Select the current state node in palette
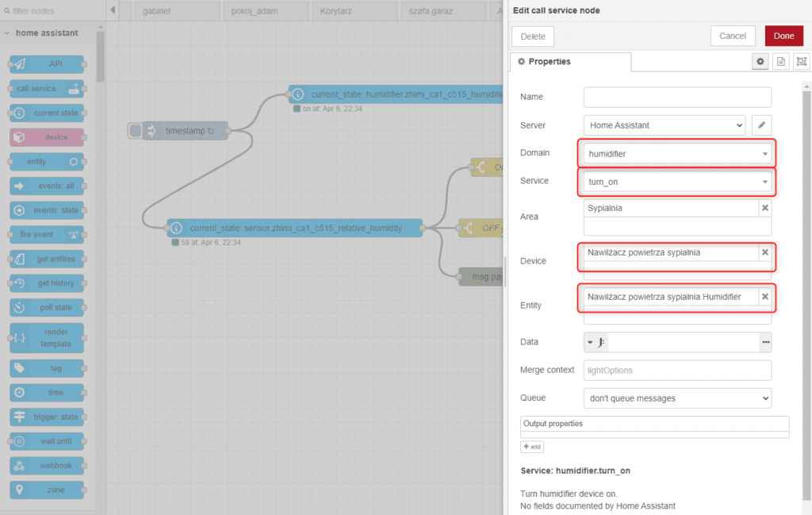Screen dimensions: 812x515 (x=45, y=113)
